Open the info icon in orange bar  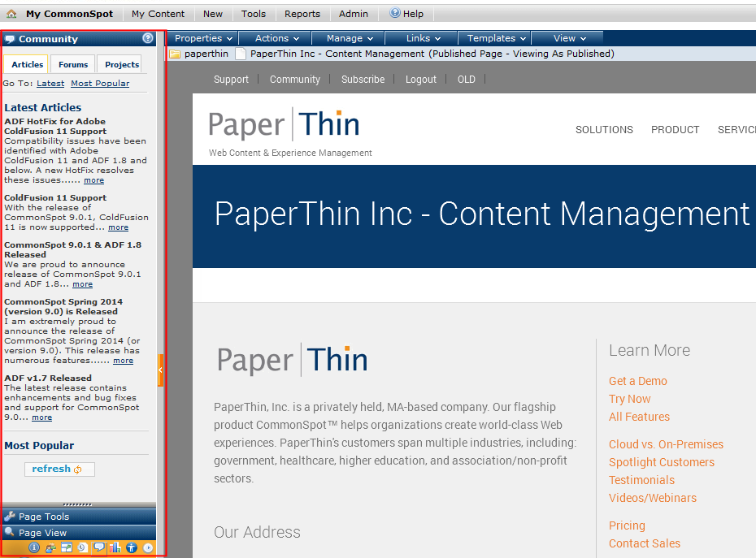34,547
